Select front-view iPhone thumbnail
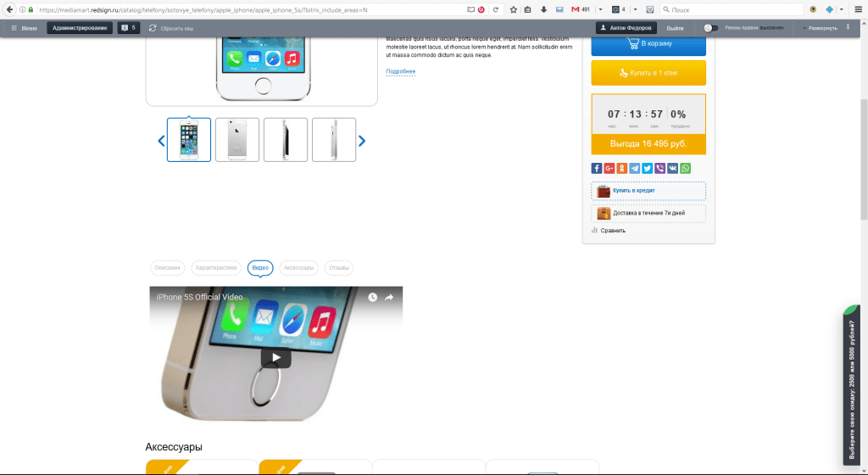The width and height of the screenshot is (868, 475). [x=189, y=139]
